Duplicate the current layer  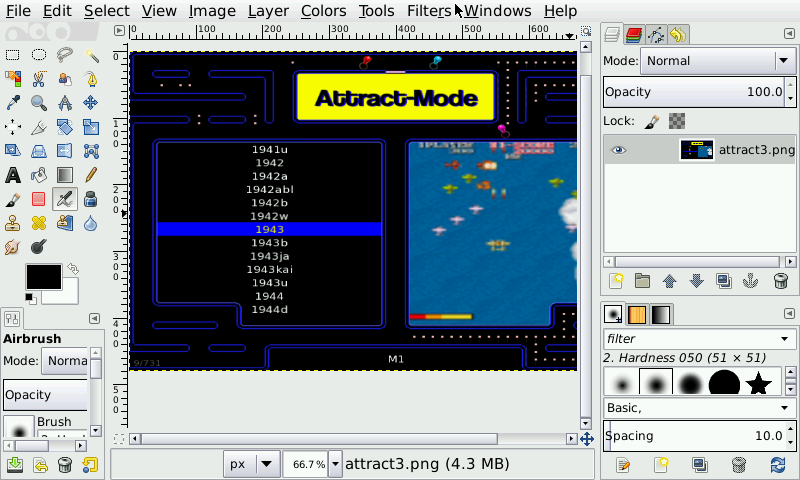723,281
